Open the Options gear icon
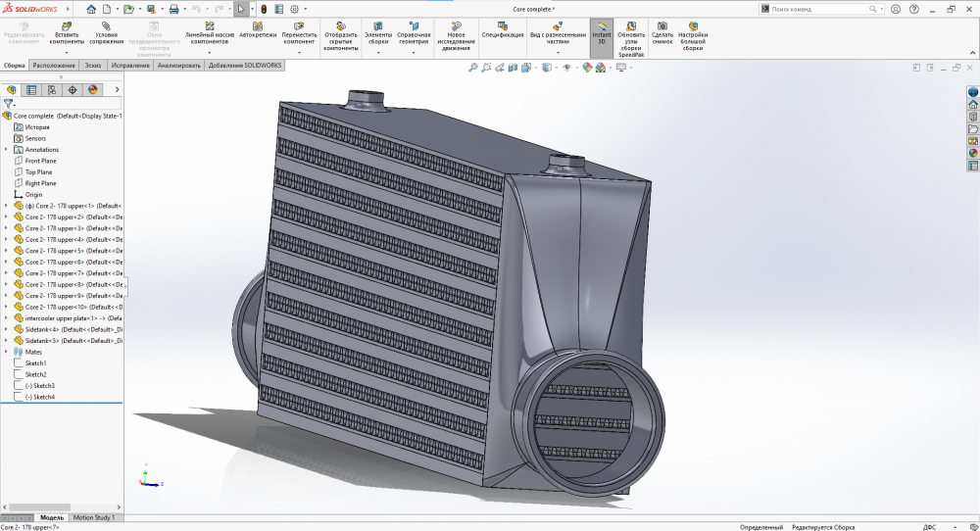Image resolution: width=980 pixels, height=531 pixels. point(294,9)
